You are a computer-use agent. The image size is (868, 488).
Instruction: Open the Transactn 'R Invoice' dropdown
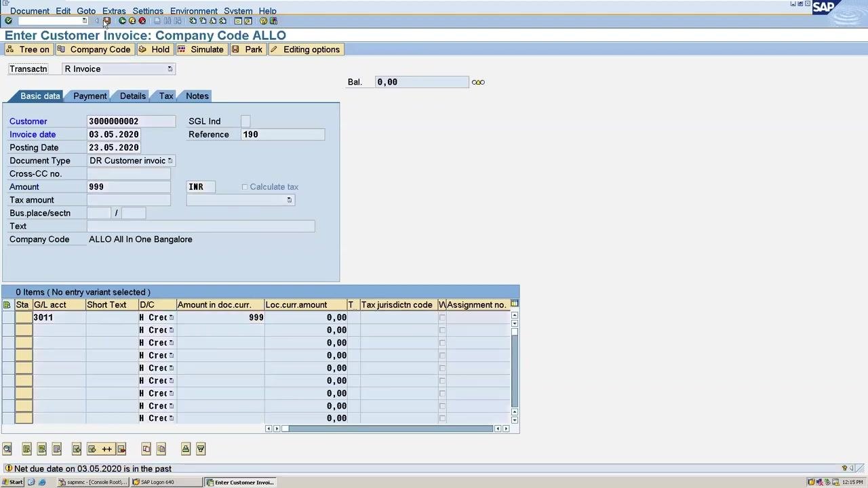pyautogui.click(x=170, y=69)
